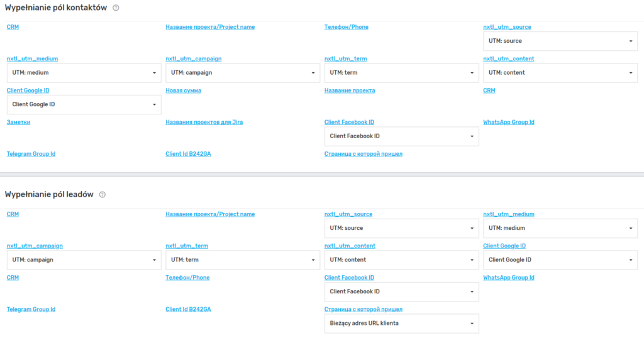Click Telegram Group Id link in leads section
This screenshot has height=343, width=644.
click(31, 309)
